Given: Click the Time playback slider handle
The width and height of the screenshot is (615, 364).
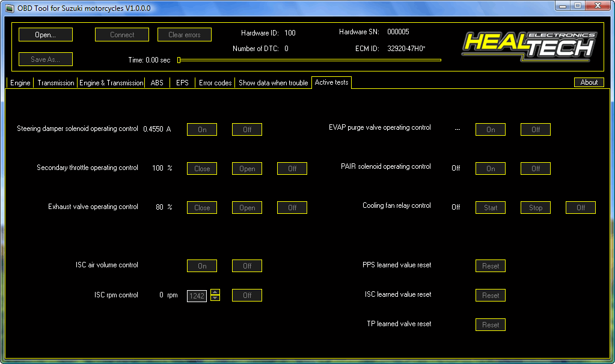Looking at the screenshot, I should tap(179, 60).
